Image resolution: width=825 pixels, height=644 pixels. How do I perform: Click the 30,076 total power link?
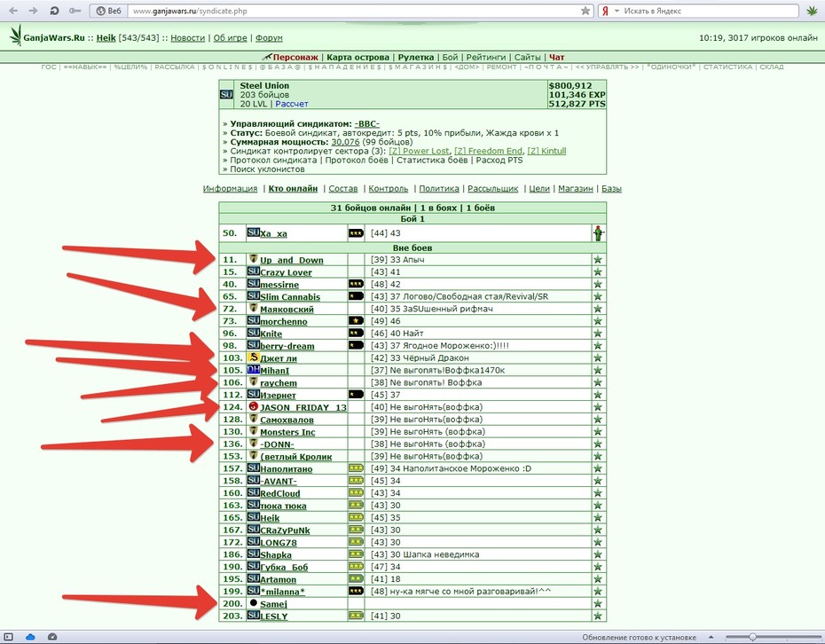[345, 142]
